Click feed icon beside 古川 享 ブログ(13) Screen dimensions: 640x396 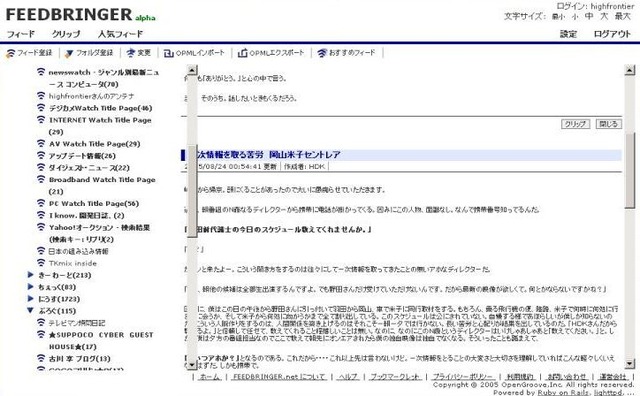pos(41,358)
